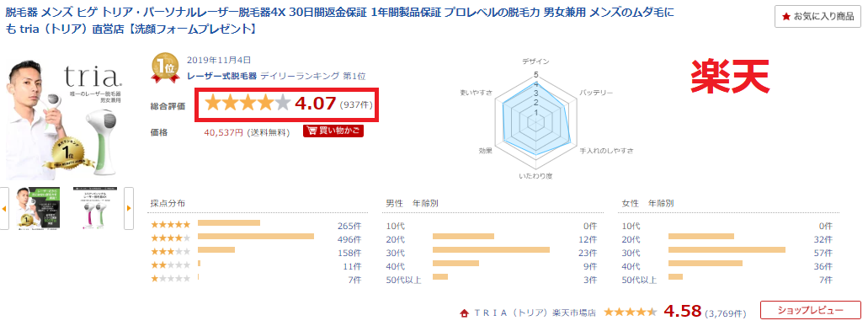868x326 pixels.
Task: Click the radar chart of ratings
Action: point(535,118)
